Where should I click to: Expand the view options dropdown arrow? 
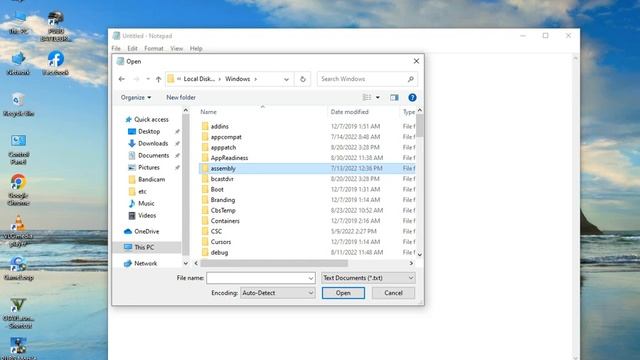click(378, 98)
